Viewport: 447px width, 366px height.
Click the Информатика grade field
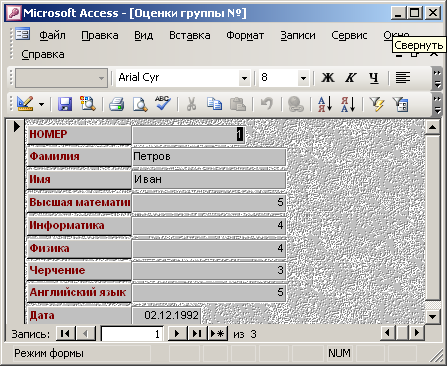[209, 226]
